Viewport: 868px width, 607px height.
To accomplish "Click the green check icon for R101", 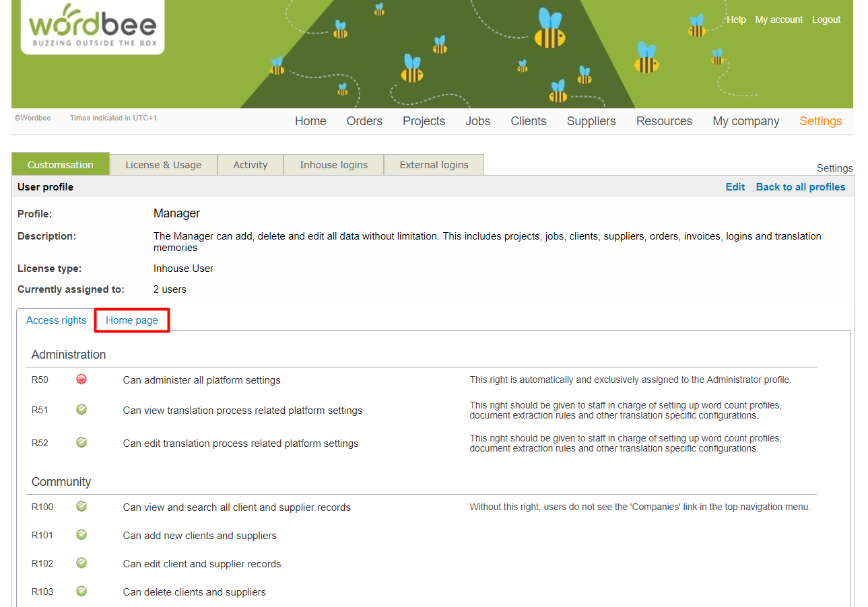I will (81, 534).
